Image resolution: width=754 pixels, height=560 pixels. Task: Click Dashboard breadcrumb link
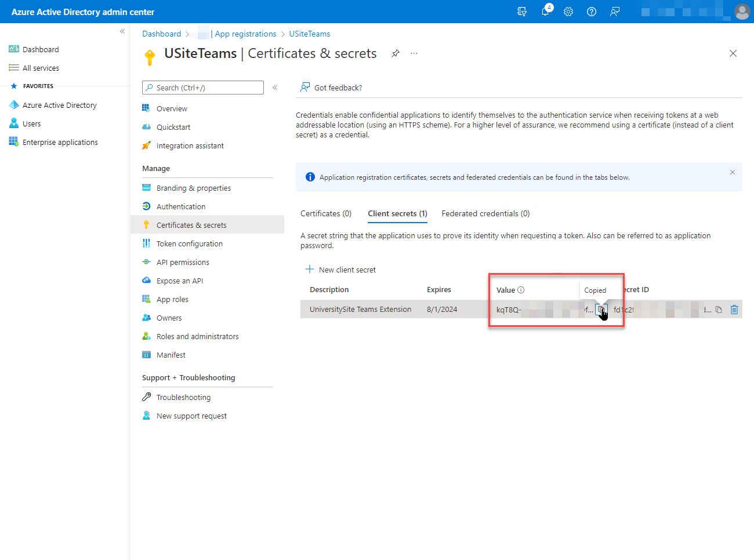coord(162,34)
